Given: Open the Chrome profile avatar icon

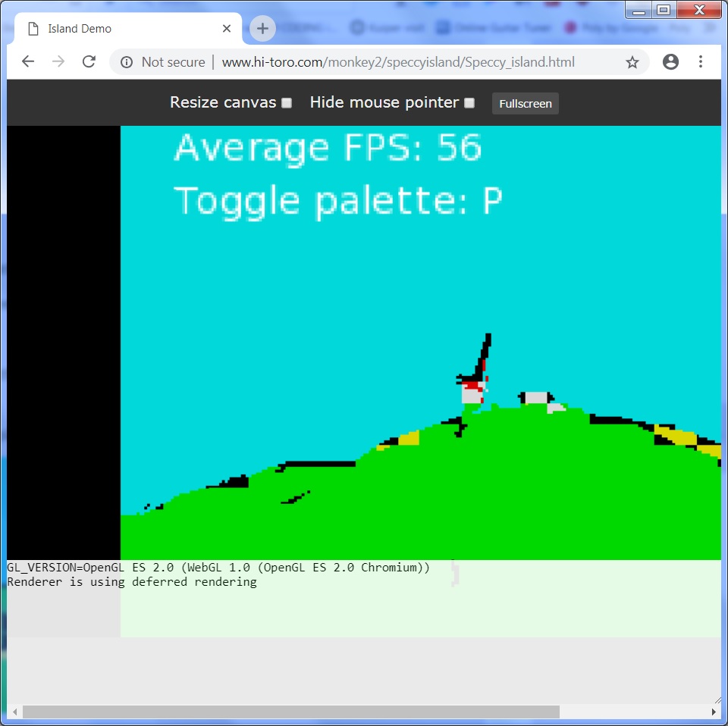Looking at the screenshot, I should click(670, 62).
